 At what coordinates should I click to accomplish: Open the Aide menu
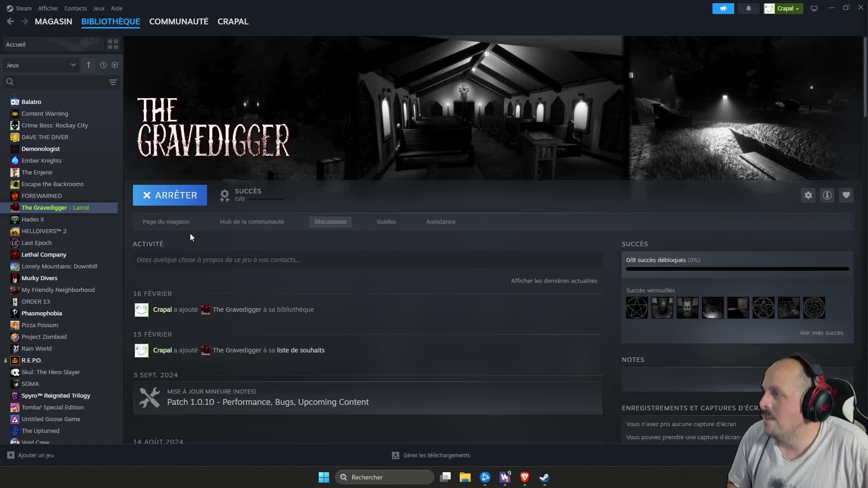pyautogui.click(x=117, y=8)
